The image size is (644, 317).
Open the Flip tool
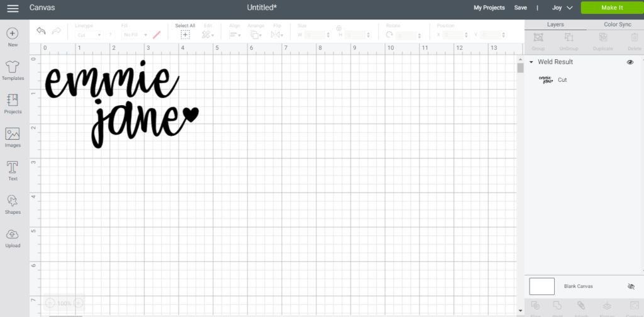coord(277,35)
